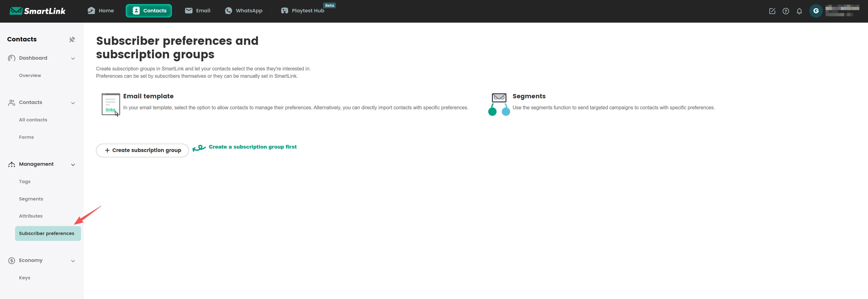Collapse the Contacts sidebar section chevron
Screen dimensions: 868x299
pyautogui.click(x=73, y=103)
